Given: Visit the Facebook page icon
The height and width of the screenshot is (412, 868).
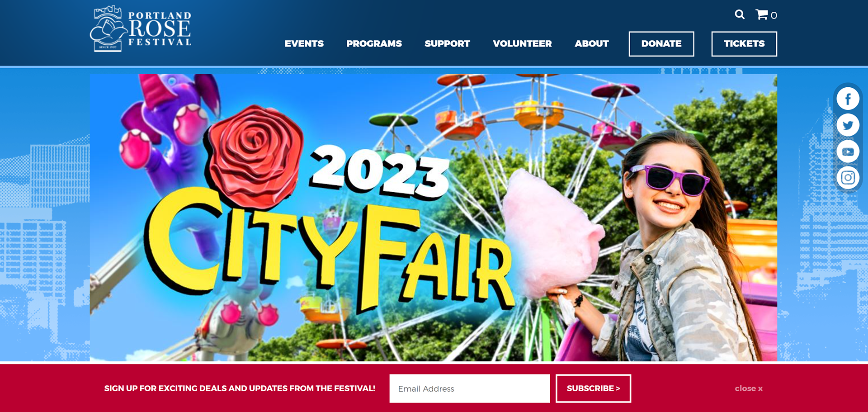Looking at the screenshot, I should coord(848,99).
